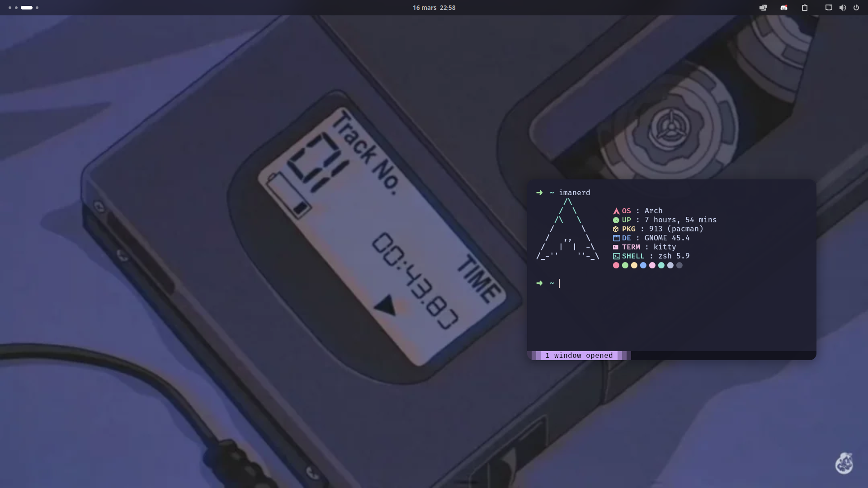This screenshot has width=868, height=488.
Task: Open the power menu icon
Action: (856, 8)
